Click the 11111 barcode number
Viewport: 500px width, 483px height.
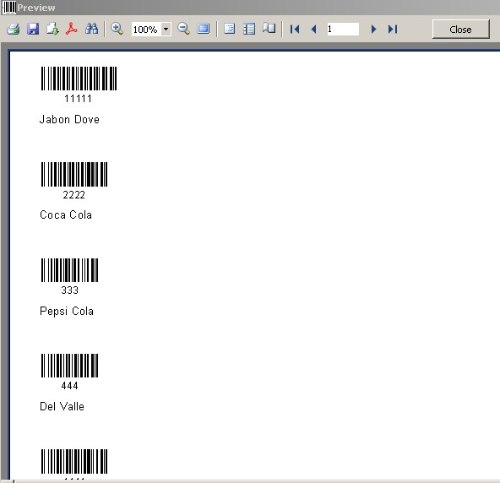point(78,99)
